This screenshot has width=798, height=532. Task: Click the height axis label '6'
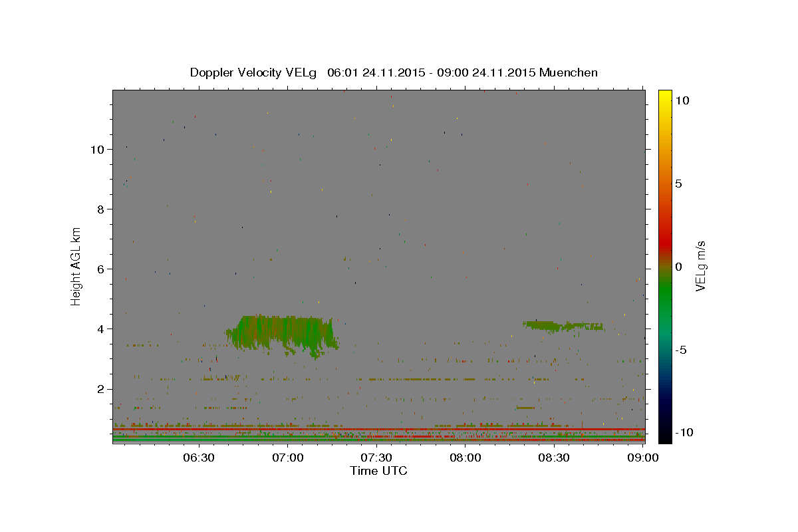[x=100, y=269]
